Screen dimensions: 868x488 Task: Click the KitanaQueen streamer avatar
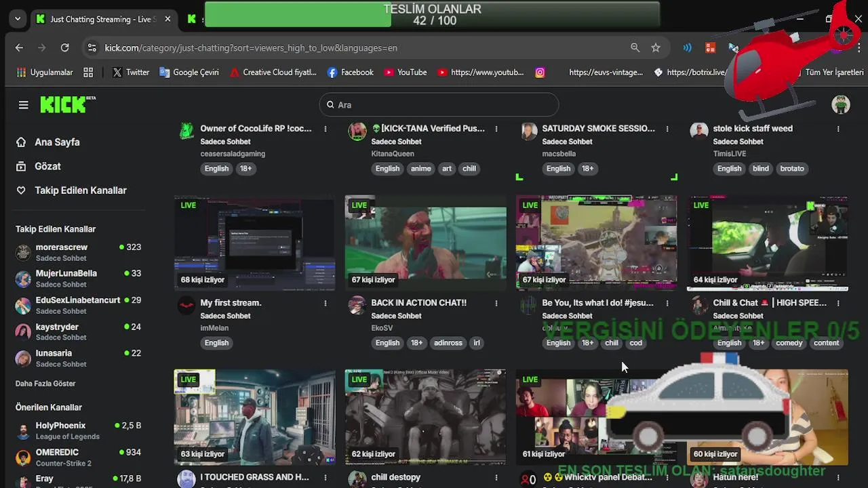[x=357, y=131]
